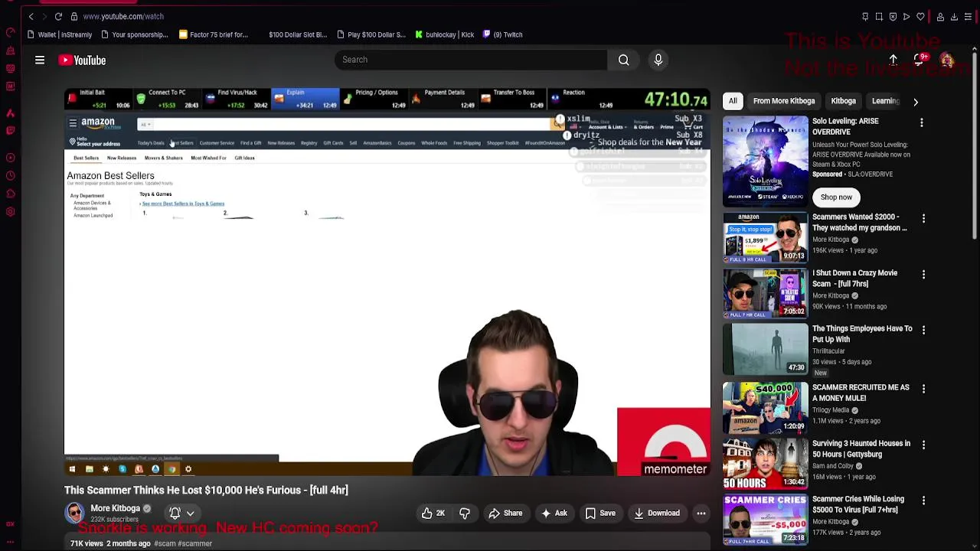
Task: Open the Factor 75 brief bookmark
Action: coord(214,34)
